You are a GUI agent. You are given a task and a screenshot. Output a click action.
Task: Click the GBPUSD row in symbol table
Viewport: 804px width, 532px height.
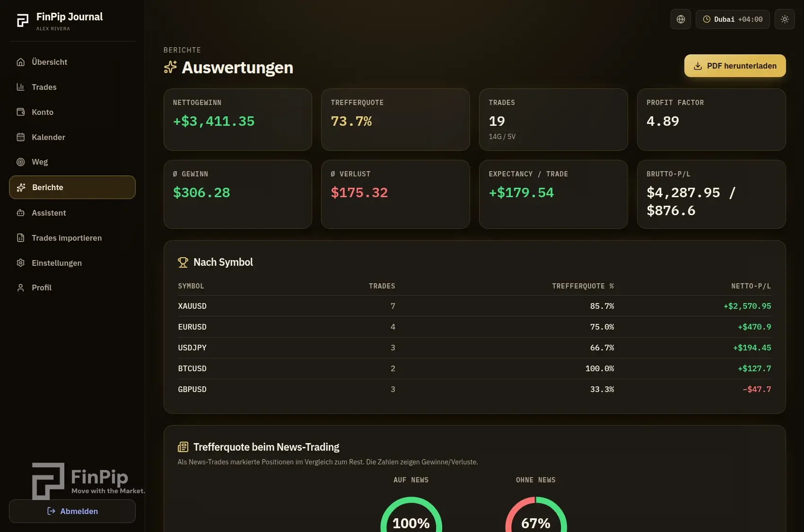point(474,389)
